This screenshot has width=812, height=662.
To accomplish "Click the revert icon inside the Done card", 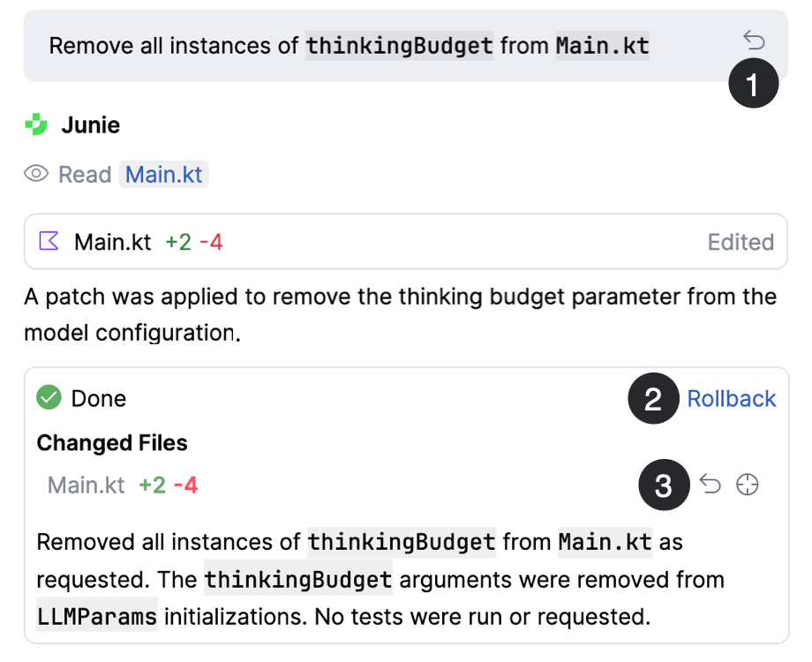I will click(x=711, y=485).
